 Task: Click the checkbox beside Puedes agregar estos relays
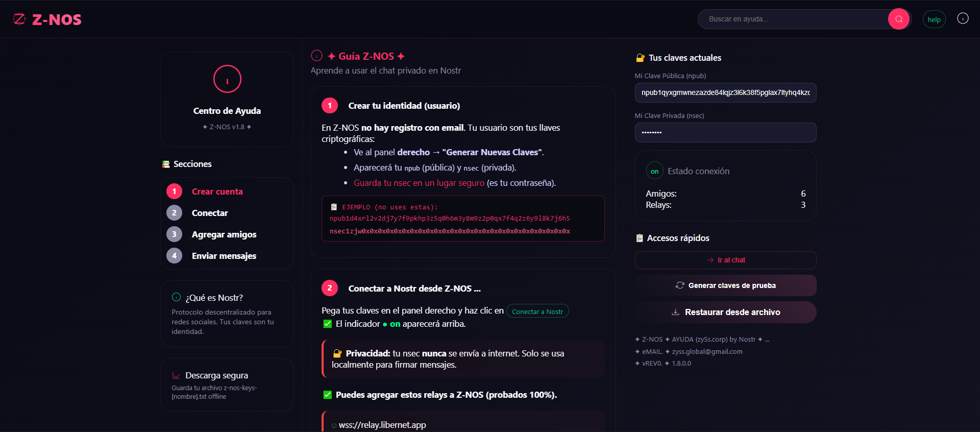pyautogui.click(x=328, y=395)
